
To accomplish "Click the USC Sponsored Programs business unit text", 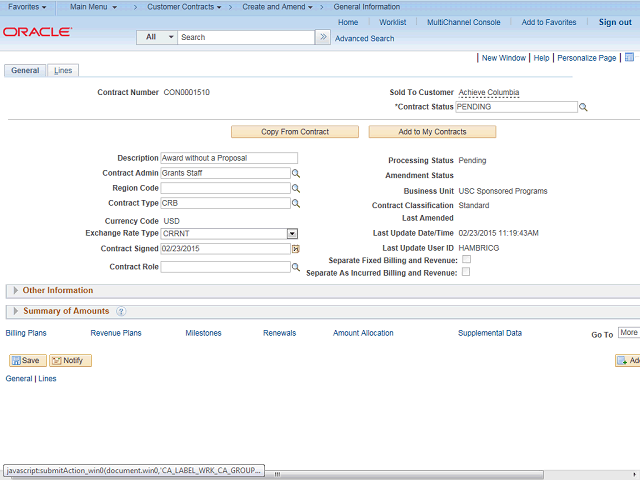I will click(503, 191).
